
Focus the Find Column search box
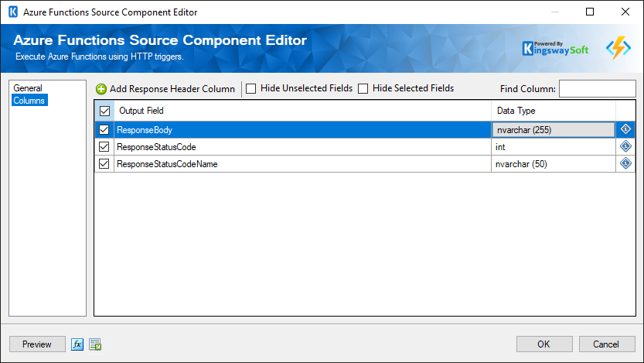pyautogui.click(x=597, y=88)
